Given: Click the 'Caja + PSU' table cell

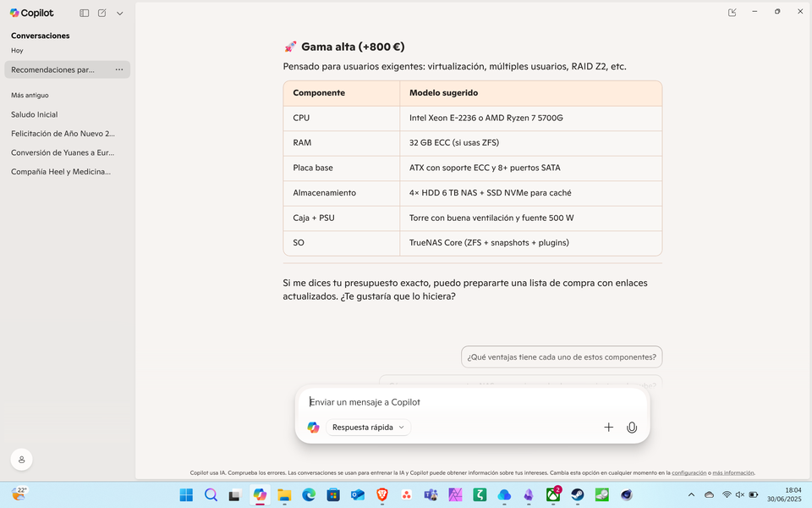Looking at the screenshot, I should 342,218.
